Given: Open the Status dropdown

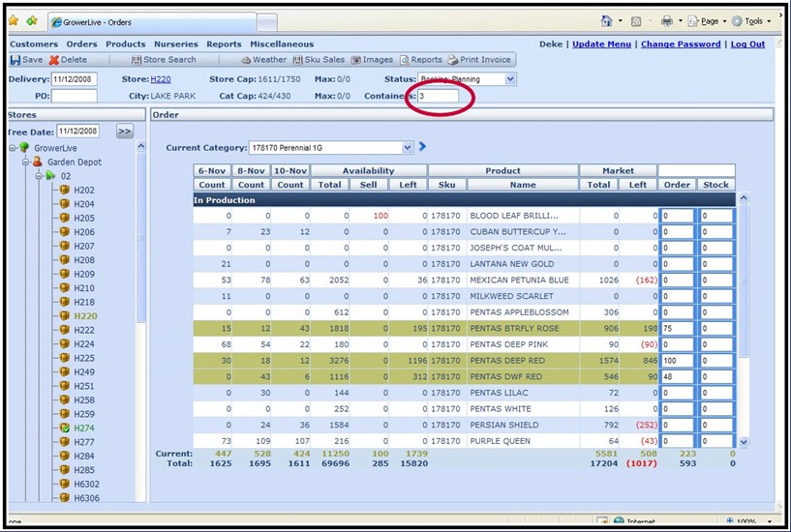Looking at the screenshot, I should (x=510, y=79).
